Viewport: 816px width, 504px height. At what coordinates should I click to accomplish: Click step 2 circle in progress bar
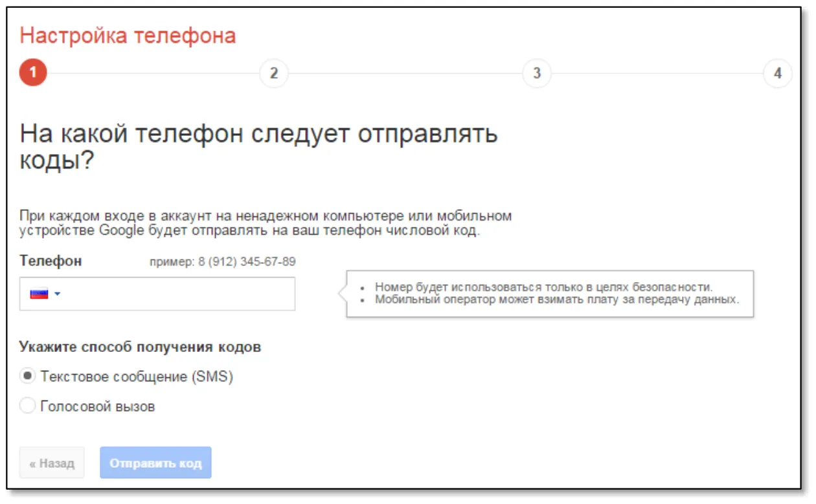coord(274,73)
